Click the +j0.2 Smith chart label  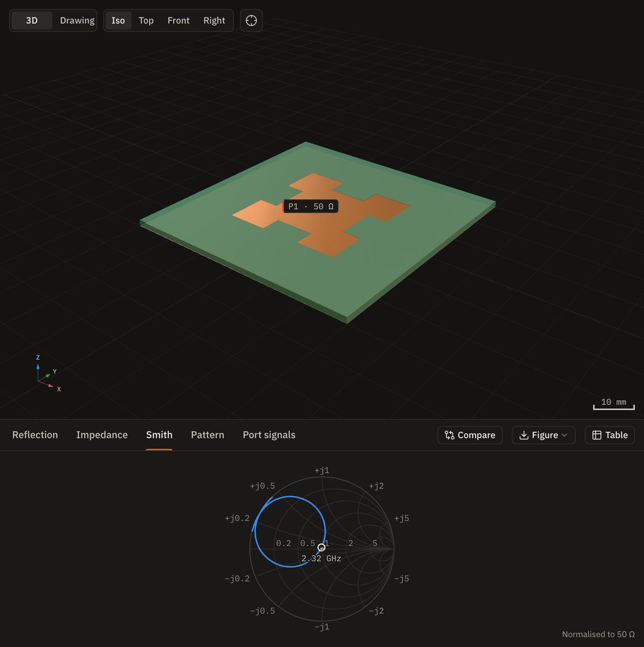(237, 518)
